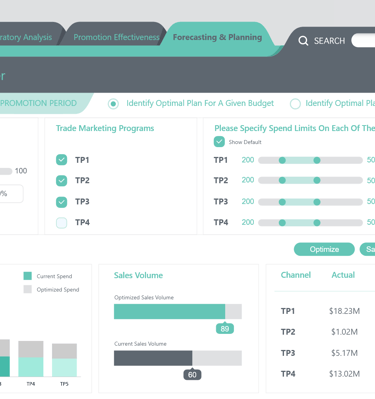Uncheck the TP2 trade marketing program
The width and height of the screenshot is (375, 399).
(61, 181)
